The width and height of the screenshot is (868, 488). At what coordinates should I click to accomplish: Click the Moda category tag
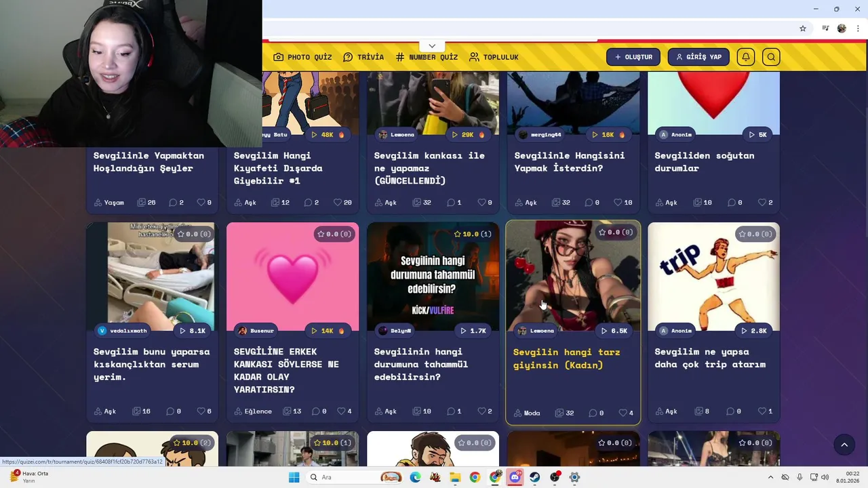[x=527, y=413]
